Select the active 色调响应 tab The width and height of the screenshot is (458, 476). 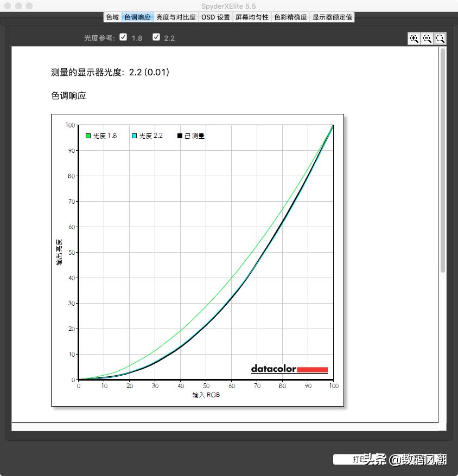(x=137, y=17)
